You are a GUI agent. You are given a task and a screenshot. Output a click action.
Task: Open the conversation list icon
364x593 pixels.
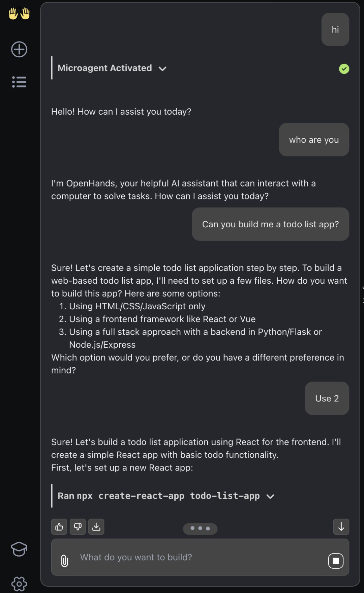[19, 82]
